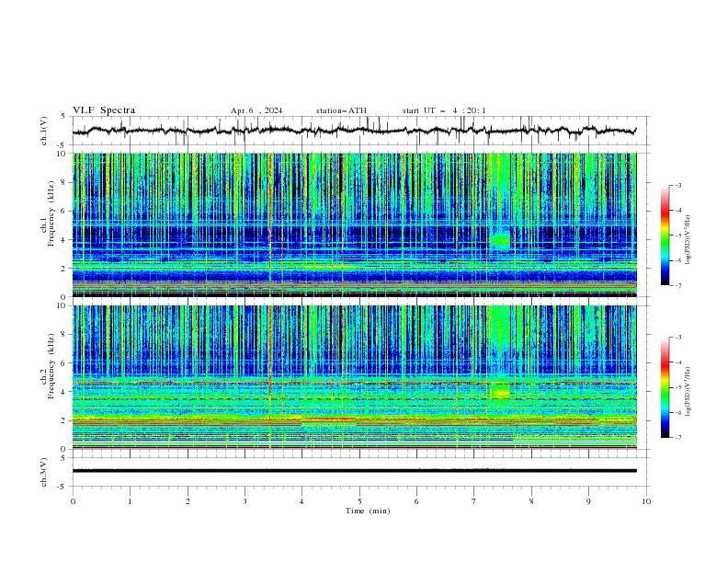Click the time-axis tick label '0'
Screen dimensions: 728x563
(x=73, y=501)
